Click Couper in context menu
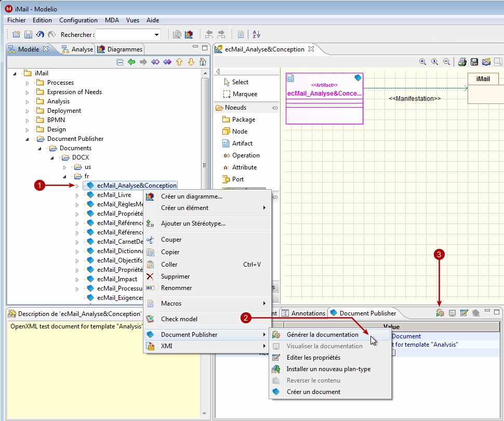Image resolution: width=504 pixels, height=421 pixels. pyautogui.click(x=207, y=240)
